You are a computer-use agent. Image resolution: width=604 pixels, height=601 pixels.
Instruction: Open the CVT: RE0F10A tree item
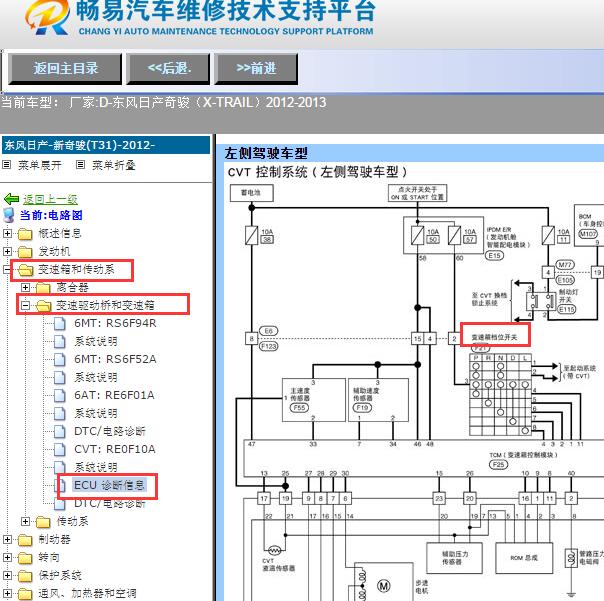(x=115, y=449)
